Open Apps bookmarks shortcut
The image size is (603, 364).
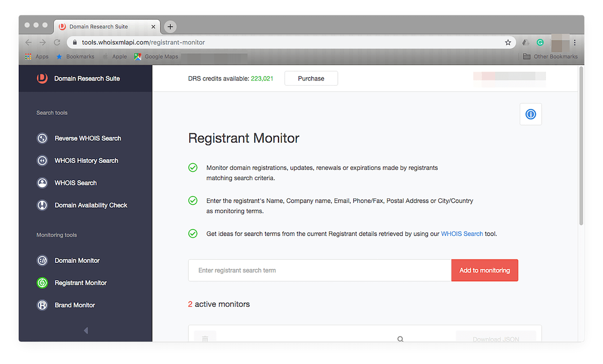pyautogui.click(x=36, y=57)
